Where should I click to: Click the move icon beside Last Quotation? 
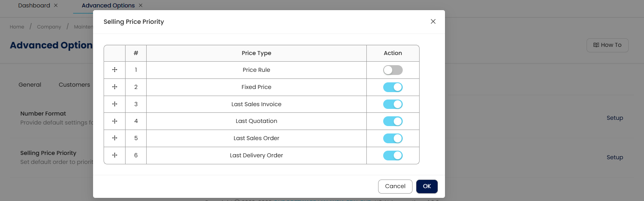click(x=115, y=121)
